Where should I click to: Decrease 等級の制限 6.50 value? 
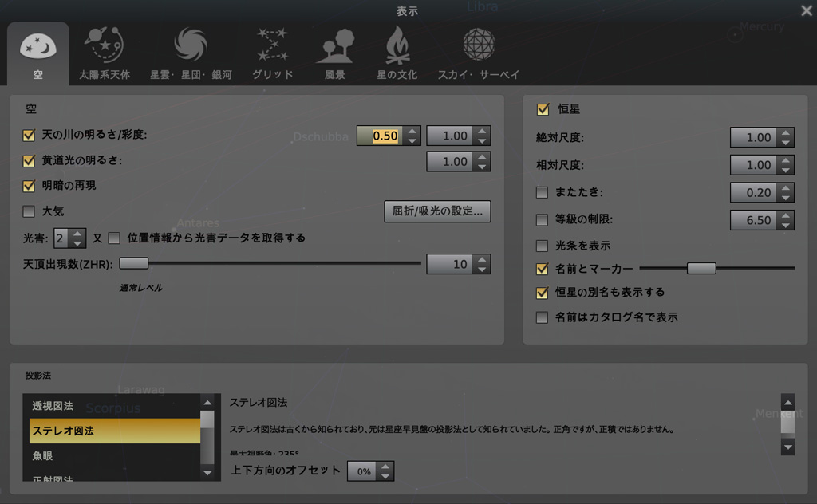tap(786, 225)
